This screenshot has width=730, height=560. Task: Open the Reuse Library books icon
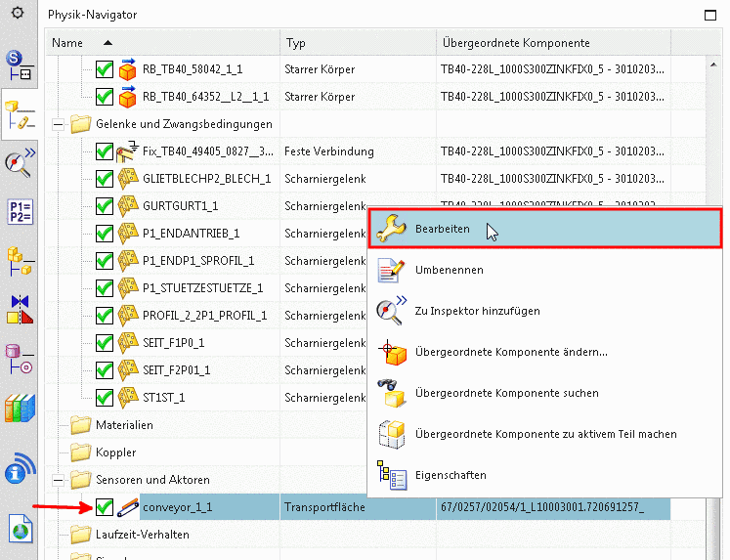[20, 409]
